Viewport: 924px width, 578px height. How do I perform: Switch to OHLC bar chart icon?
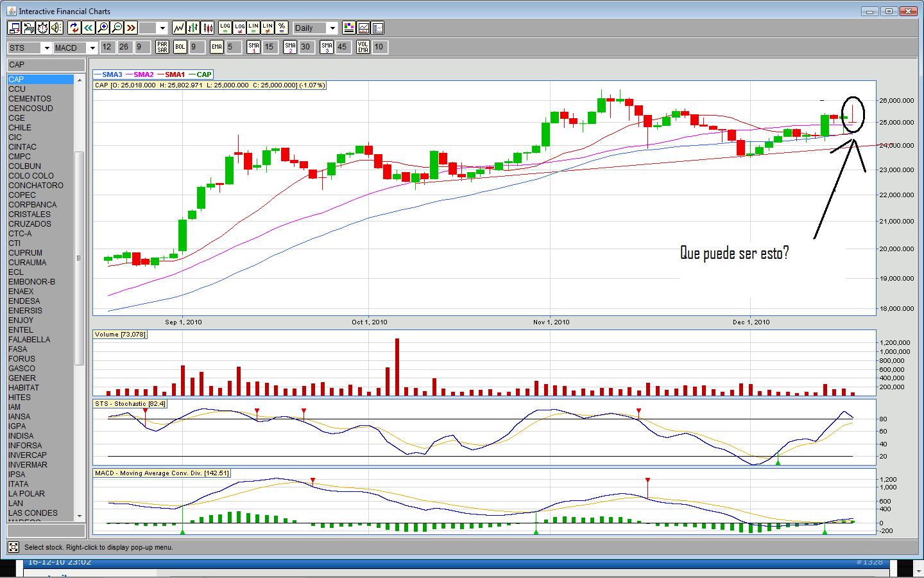193,28
